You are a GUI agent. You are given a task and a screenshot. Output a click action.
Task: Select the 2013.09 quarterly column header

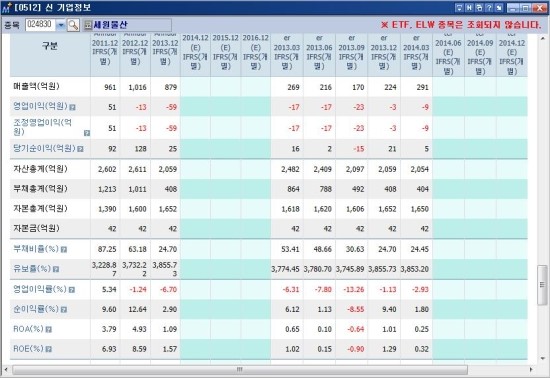(x=351, y=54)
